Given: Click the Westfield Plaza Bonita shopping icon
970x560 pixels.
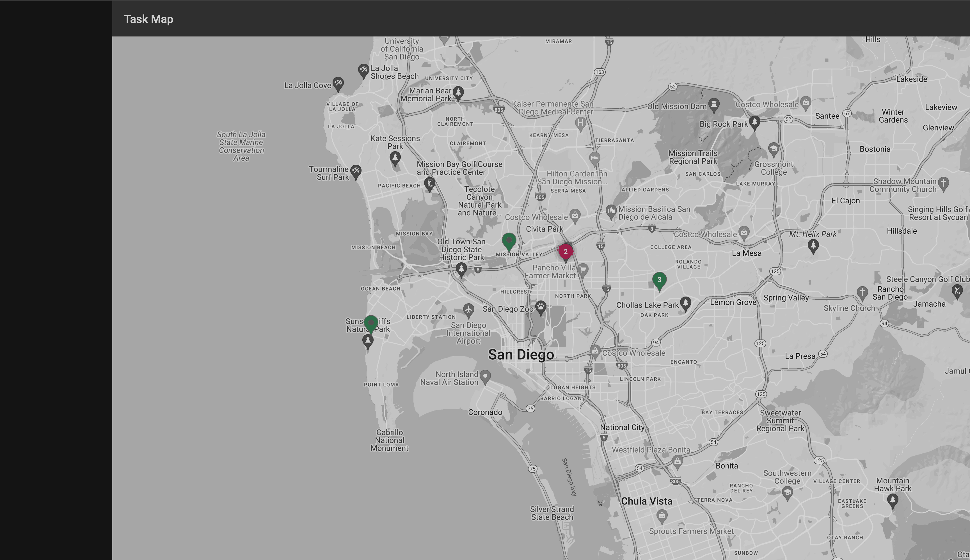Looking at the screenshot, I should pos(677,460).
